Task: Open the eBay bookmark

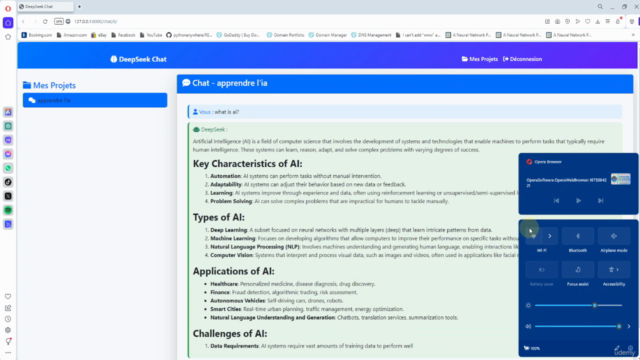Action: coord(99,35)
